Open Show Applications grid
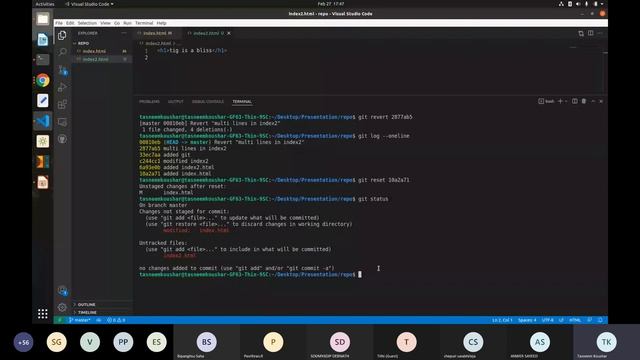 42,313
